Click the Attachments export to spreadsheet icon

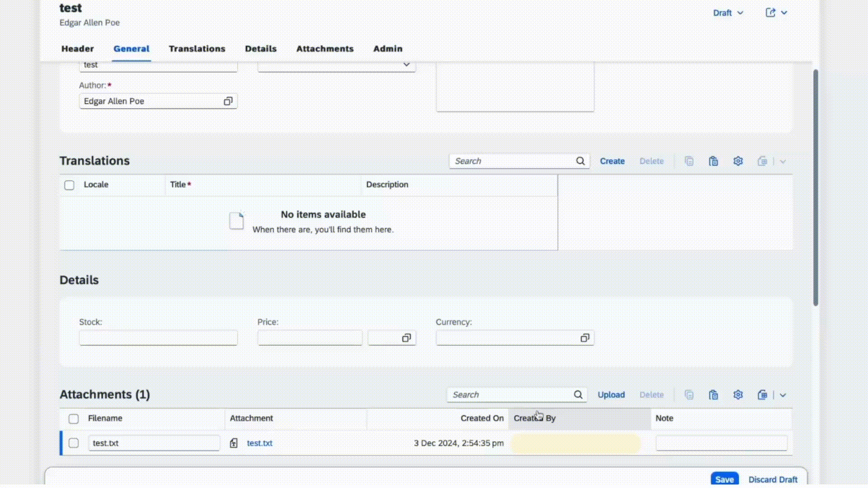tap(762, 395)
